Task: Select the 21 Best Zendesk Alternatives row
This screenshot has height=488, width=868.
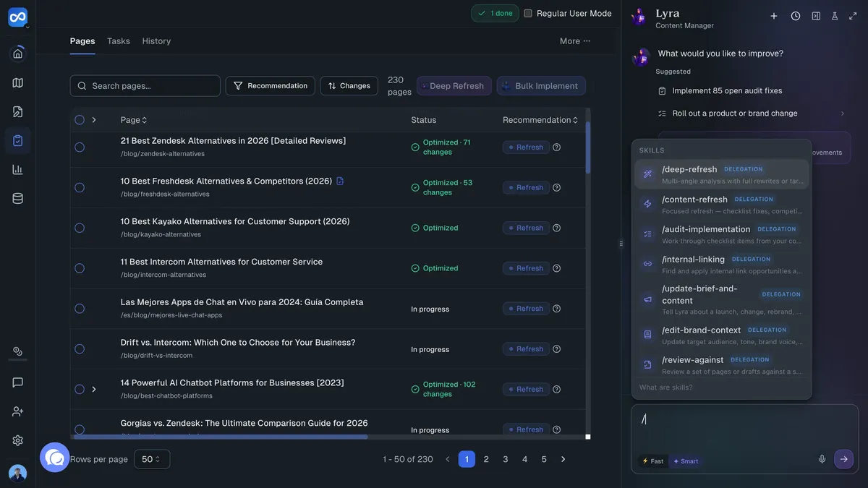Action: coord(80,147)
